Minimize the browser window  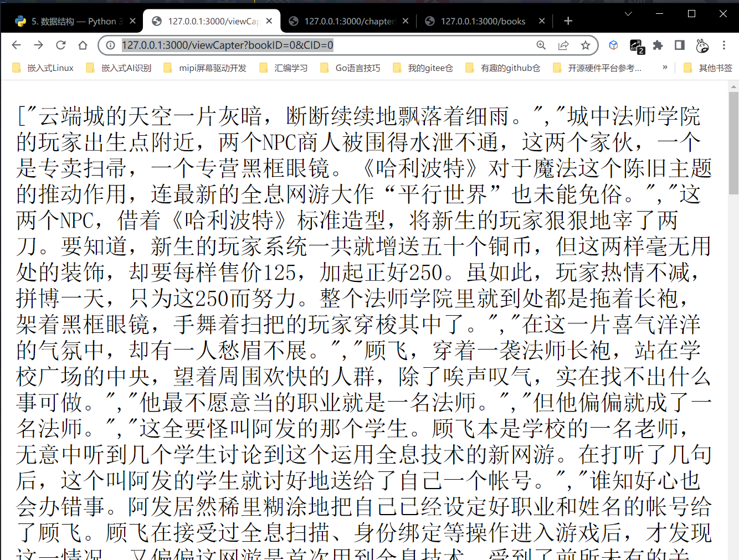pyautogui.click(x=660, y=13)
